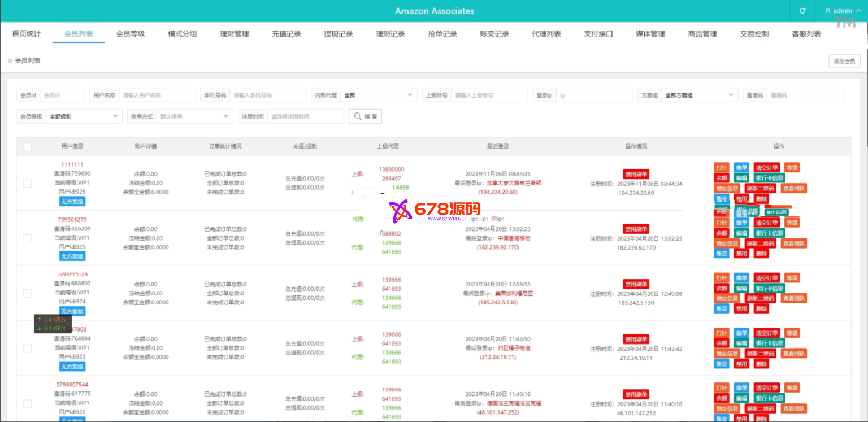Check the row checkbox for user 1111111
868x422 pixels.
click(28, 183)
